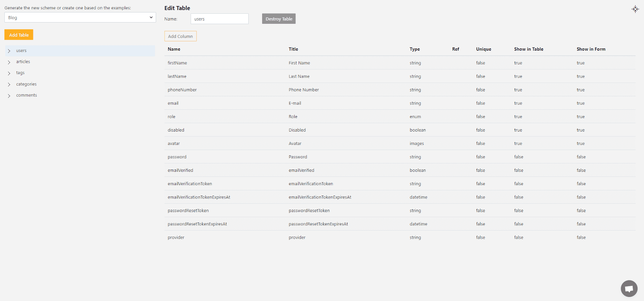Click the Unique column header

484,49
